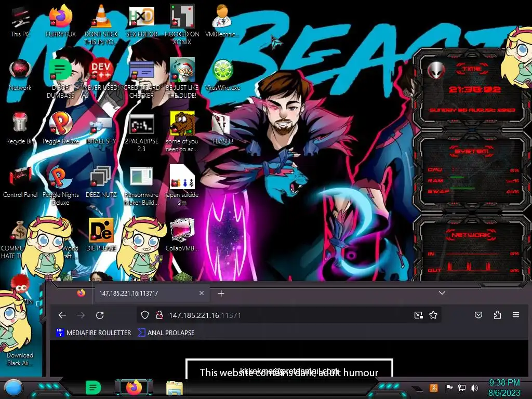Open the VLC cone desktop shortcut
Viewport: 532px width, 399px height.
(x=101, y=24)
